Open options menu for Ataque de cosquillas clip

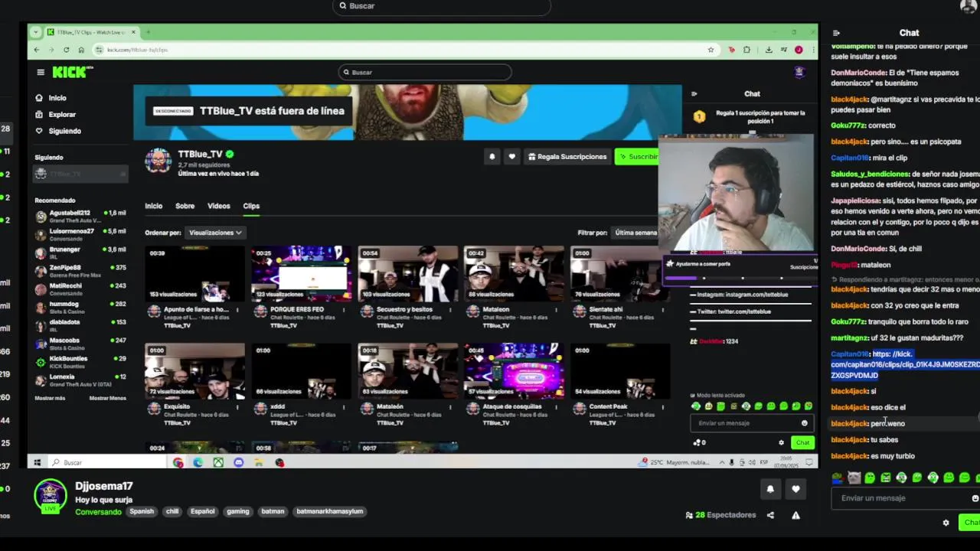557,407
